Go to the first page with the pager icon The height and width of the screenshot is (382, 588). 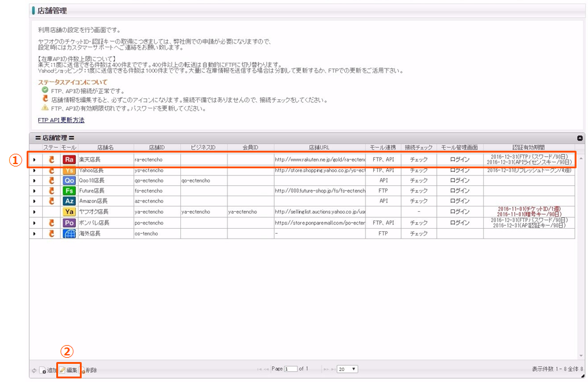click(259, 369)
